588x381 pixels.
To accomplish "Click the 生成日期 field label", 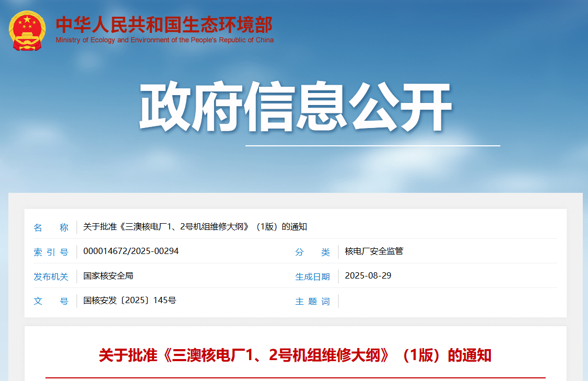I will pos(313,276).
